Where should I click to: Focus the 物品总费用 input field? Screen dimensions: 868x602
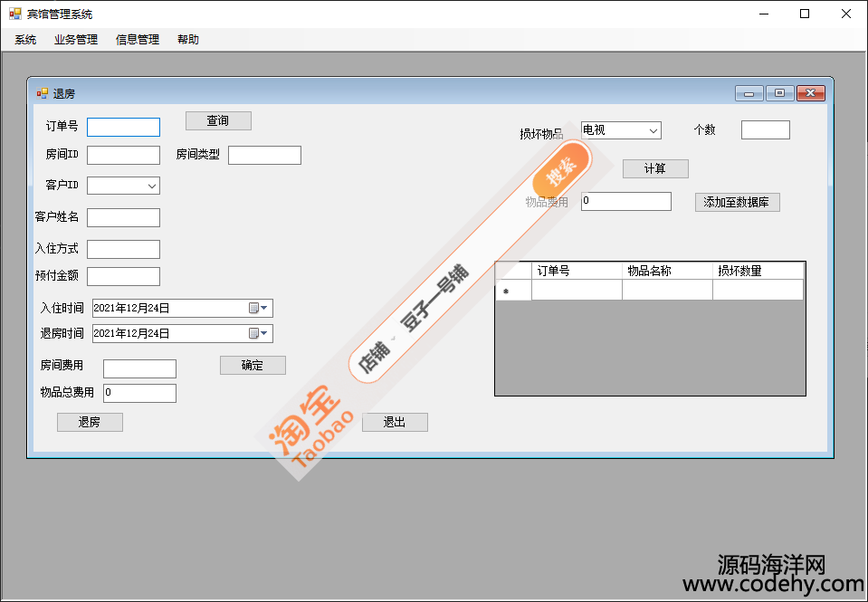coord(139,393)
